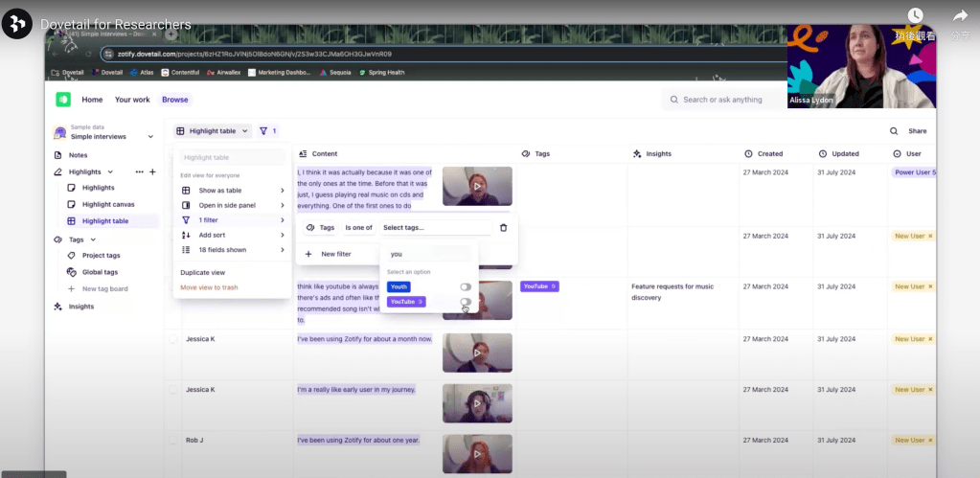Play the Rob J highlight video thumbnail
980x478 pixels.
(x=477, y=454)
